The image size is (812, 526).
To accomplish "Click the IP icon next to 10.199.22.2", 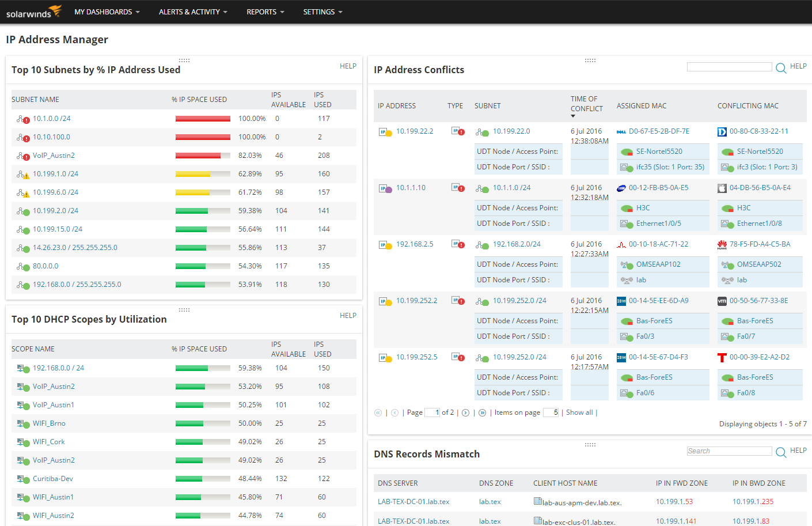I will point(385,132).
